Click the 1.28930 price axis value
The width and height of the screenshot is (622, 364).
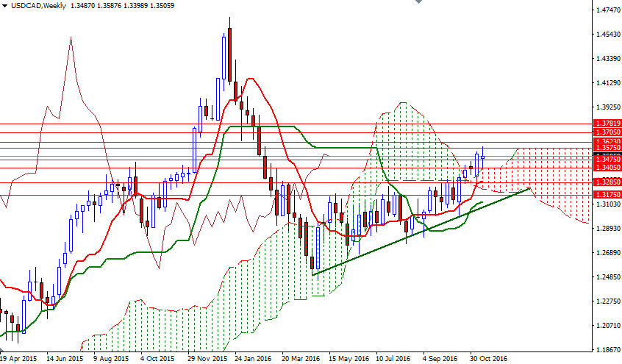608,228
